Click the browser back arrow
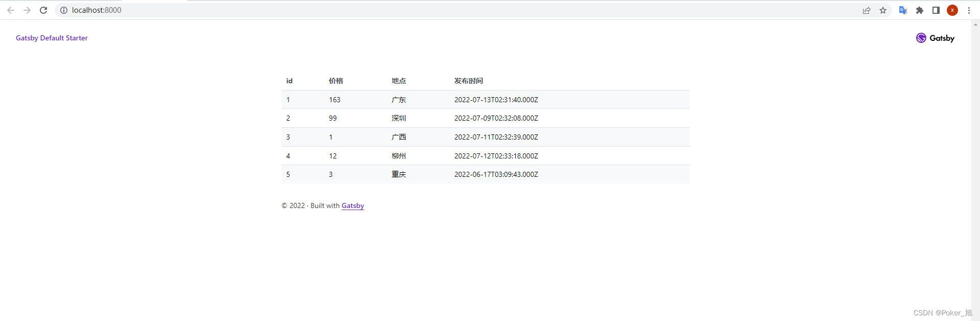Image resolution: width=980 pixels, height=321 pixels. pyautogui.click(x=11, y=10)
